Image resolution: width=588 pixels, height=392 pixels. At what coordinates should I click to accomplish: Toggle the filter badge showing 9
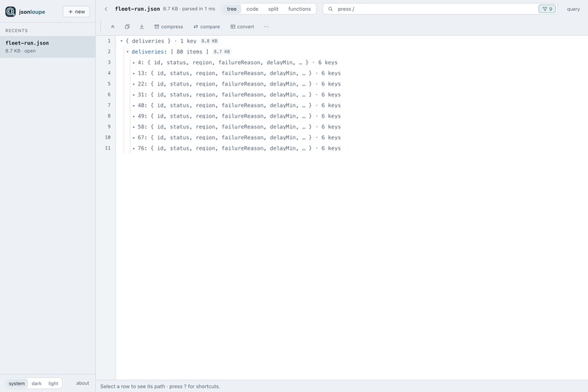(x=547, y=9)
